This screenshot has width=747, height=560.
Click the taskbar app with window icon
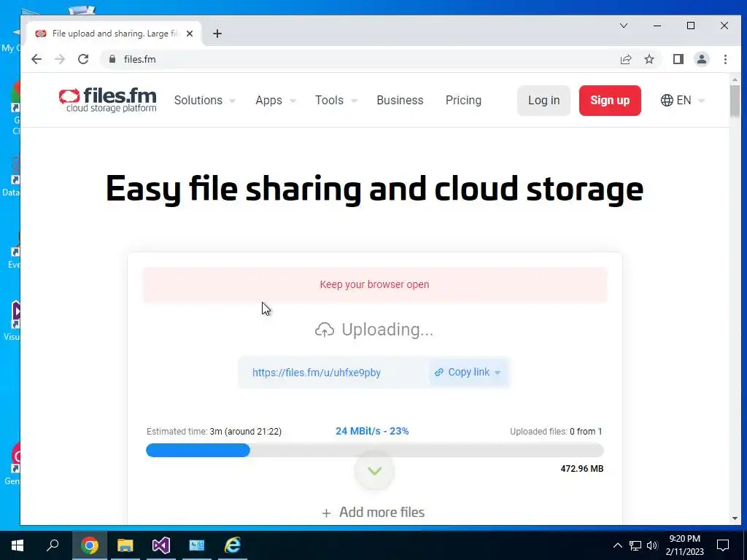(x=197, y=545)
